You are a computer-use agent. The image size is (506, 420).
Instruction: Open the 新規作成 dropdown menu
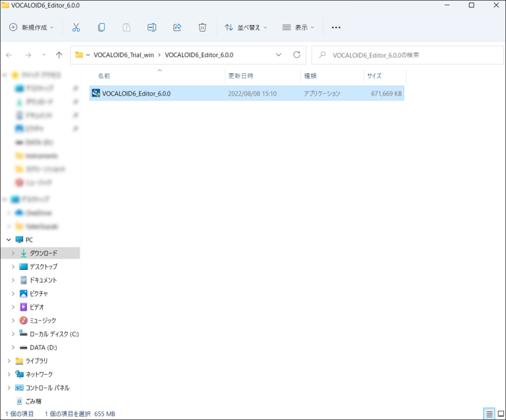pyautogui.click(x=32, y=28)
